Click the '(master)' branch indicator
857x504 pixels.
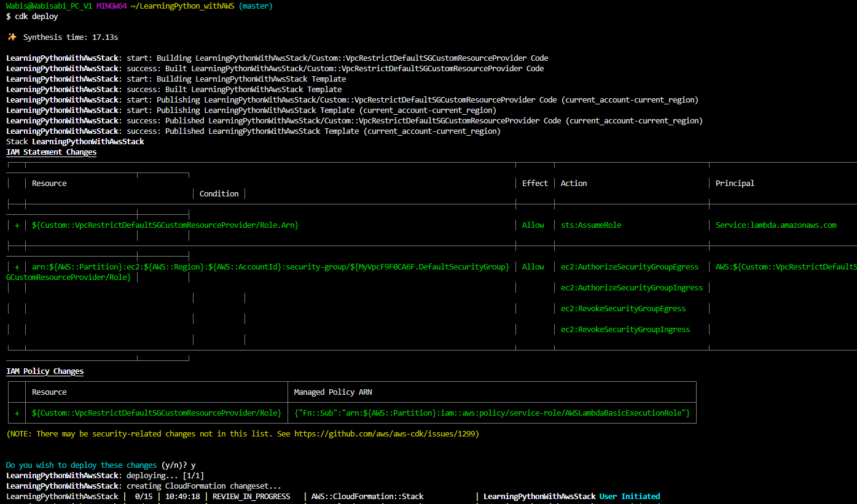click(x=256, y=6)
